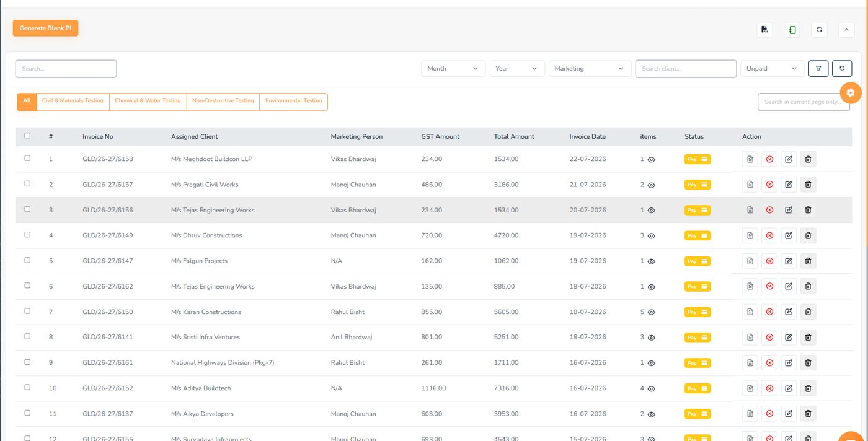The height and width of the screenshot is (441, 868).
Task: View document for National Highways Division invoice
Action: pos(750,362)
